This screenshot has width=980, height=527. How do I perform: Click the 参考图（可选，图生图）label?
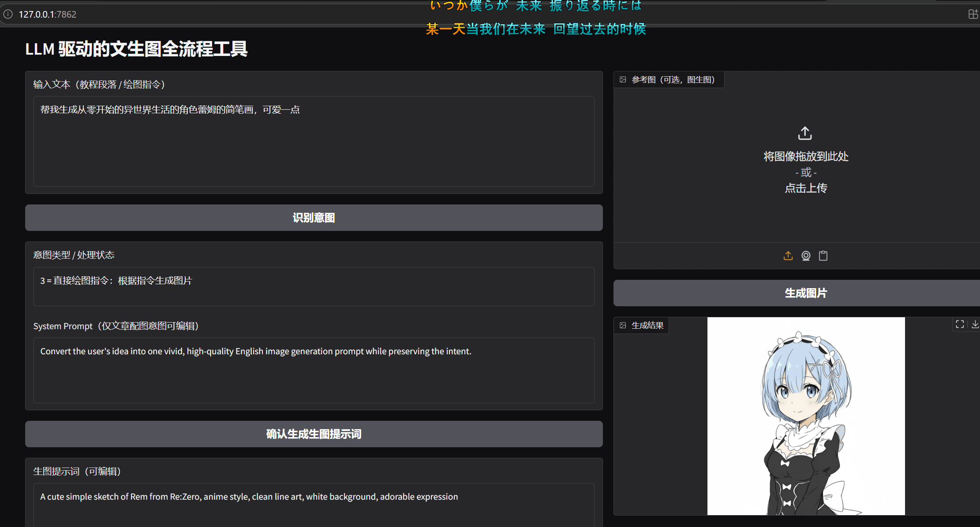pos(673,80)
